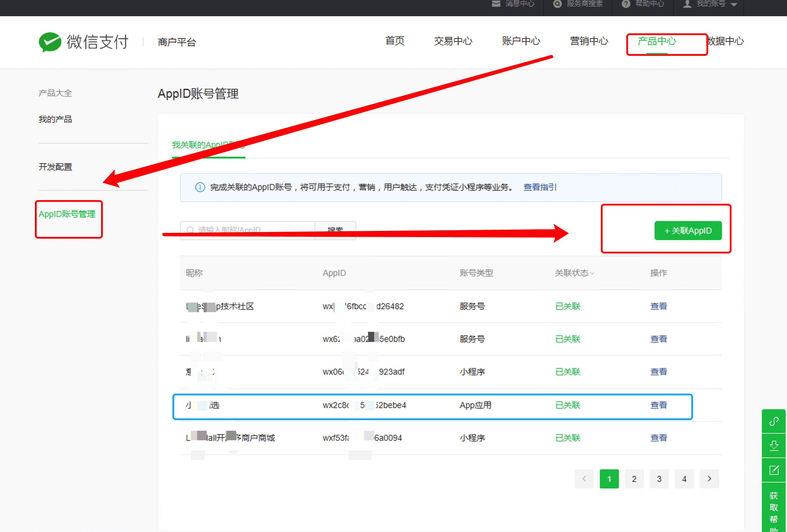Open the 查看指引 link
Image resolution: width=787 pixels, height=532 pixels.
(540, 187)
